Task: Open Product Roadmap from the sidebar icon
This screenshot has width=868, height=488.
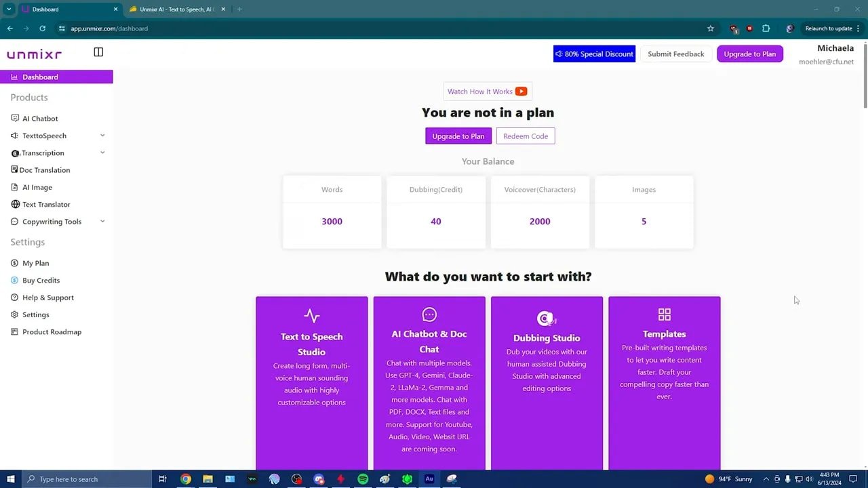Action: (x=15, y=331)
